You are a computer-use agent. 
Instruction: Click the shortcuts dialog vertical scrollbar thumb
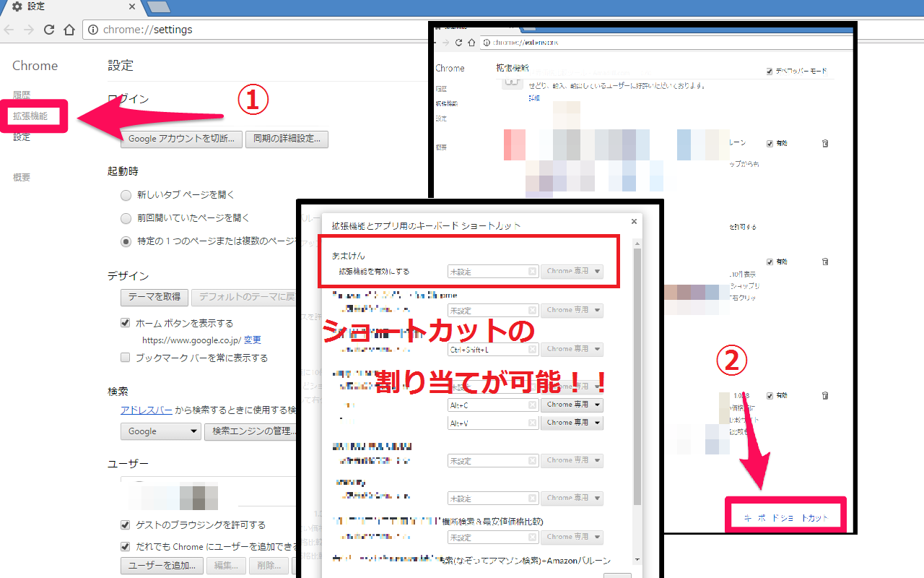pos(637,376)
